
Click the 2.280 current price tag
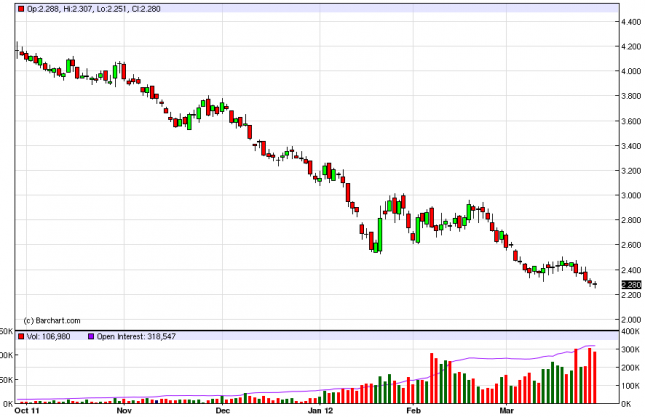pyautogui.click(x=631, y=285)
